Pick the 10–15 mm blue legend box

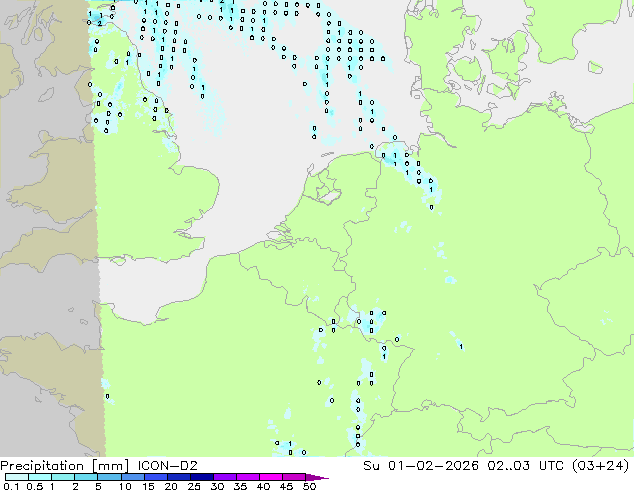133,477
